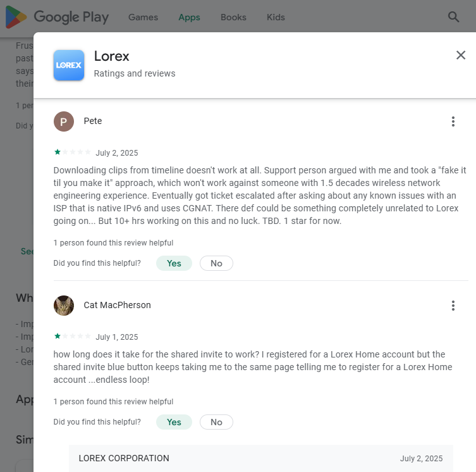Open more options for Pete's review
The image size is (476, 472).
click(x=453, y=121)
